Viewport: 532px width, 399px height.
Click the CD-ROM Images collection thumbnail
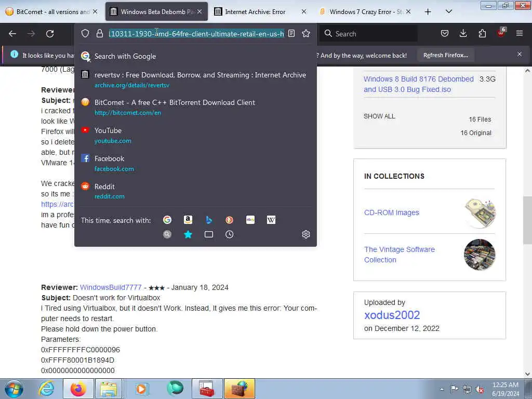480,212
